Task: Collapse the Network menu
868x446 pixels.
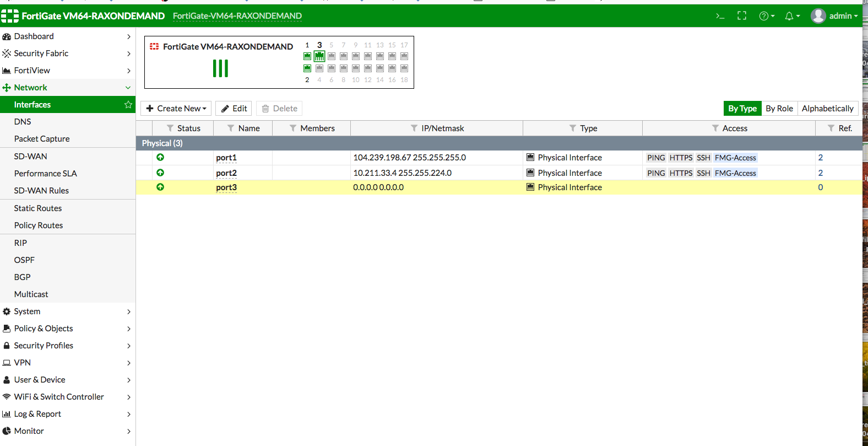Action: click(x=128, y=88)
